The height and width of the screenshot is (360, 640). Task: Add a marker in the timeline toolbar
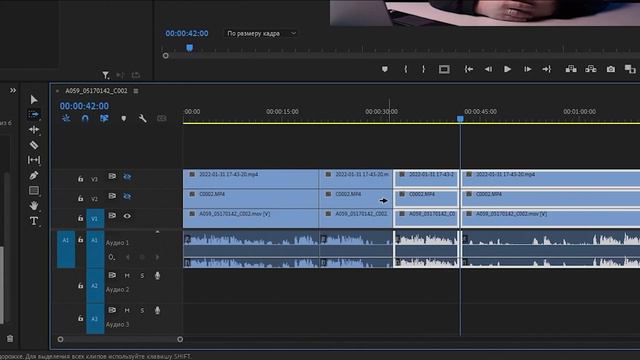click(123, 118)
